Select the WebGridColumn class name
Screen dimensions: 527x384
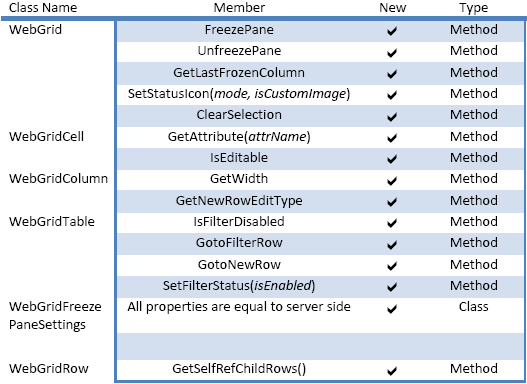point(58,179)
